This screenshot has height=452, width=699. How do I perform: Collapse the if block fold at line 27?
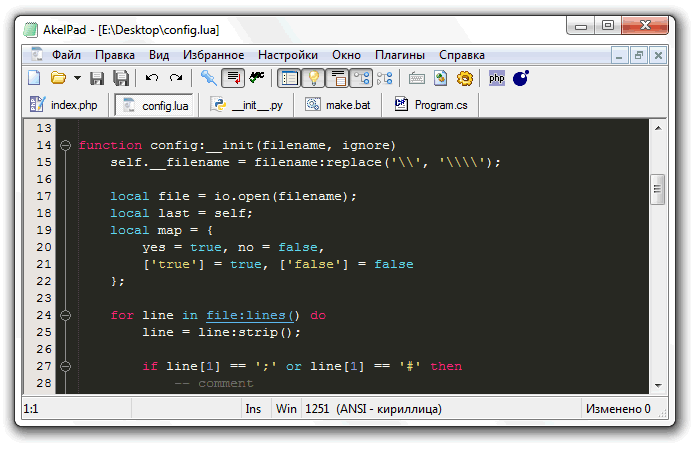click(65, 366)
